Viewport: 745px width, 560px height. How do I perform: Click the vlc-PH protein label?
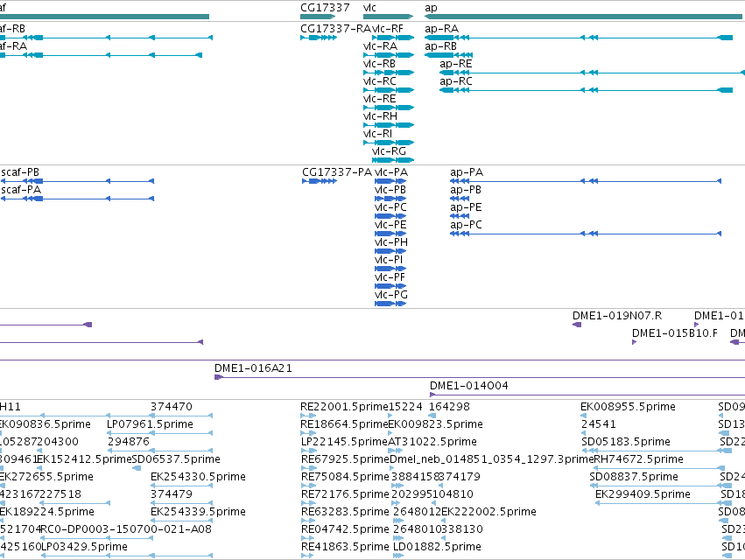click(x=391, y=242)
